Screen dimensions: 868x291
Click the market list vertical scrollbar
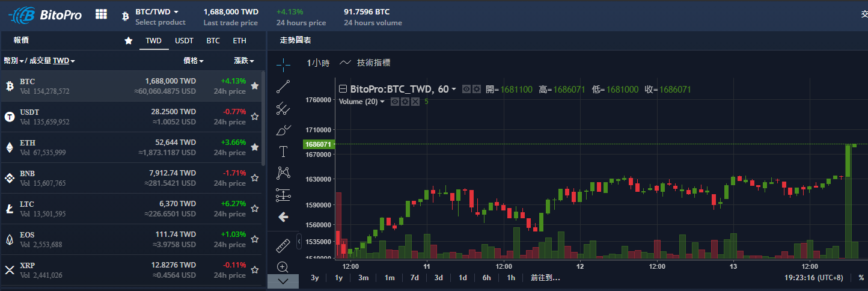click(263, 119)
